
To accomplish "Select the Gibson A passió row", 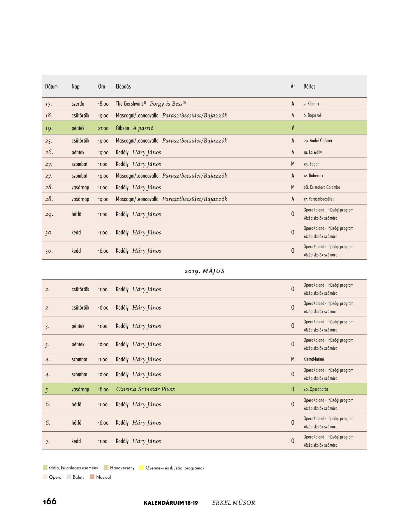I will (x=204, y=128).
